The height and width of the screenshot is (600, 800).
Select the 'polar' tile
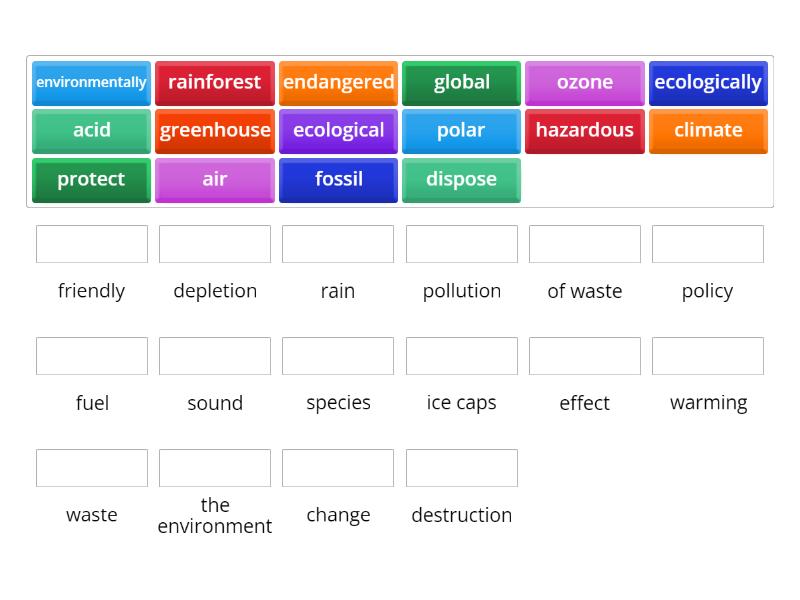[x=461, y=131]
